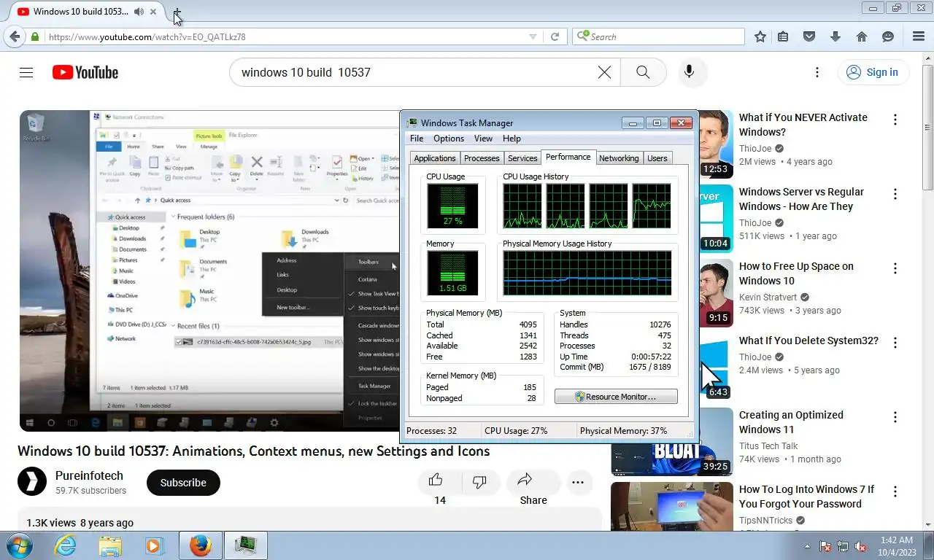Click the 9:15 Kevin Stratvert video thumbnail

pos(717,292)
